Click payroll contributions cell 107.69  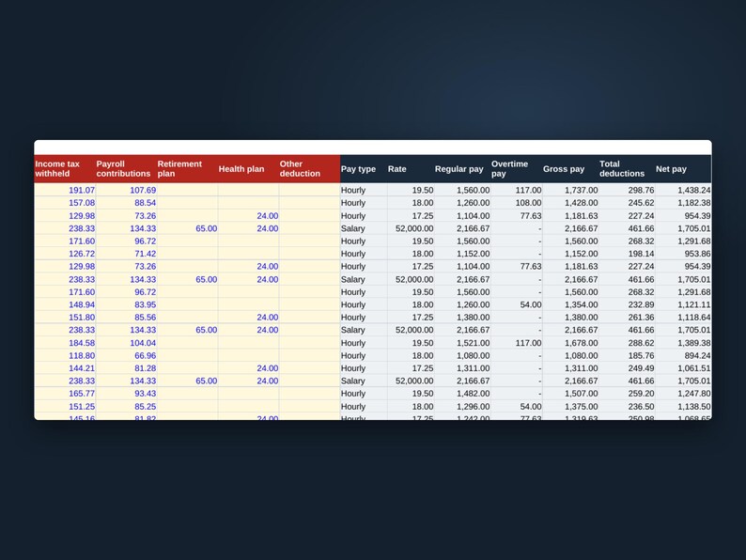pos(126,191)
